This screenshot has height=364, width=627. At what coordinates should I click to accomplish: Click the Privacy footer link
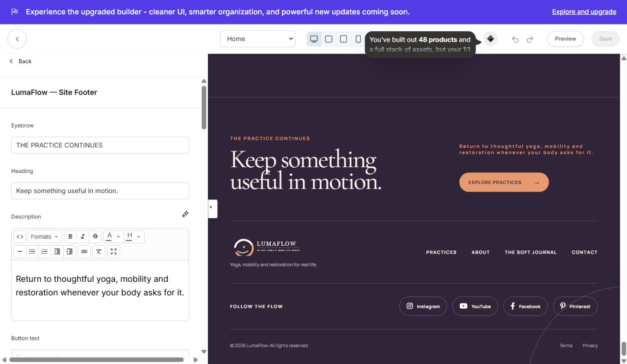point(590,346)
